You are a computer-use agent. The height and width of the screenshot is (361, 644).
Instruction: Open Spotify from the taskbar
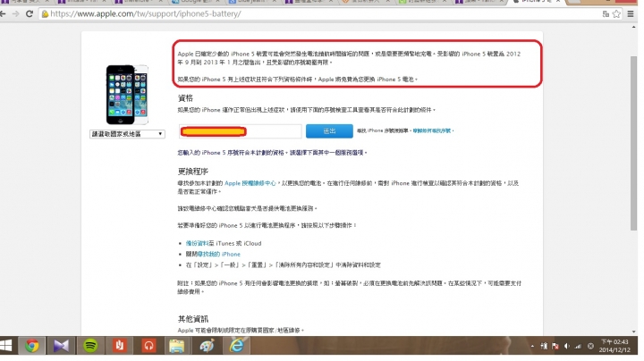click(90, 346)
